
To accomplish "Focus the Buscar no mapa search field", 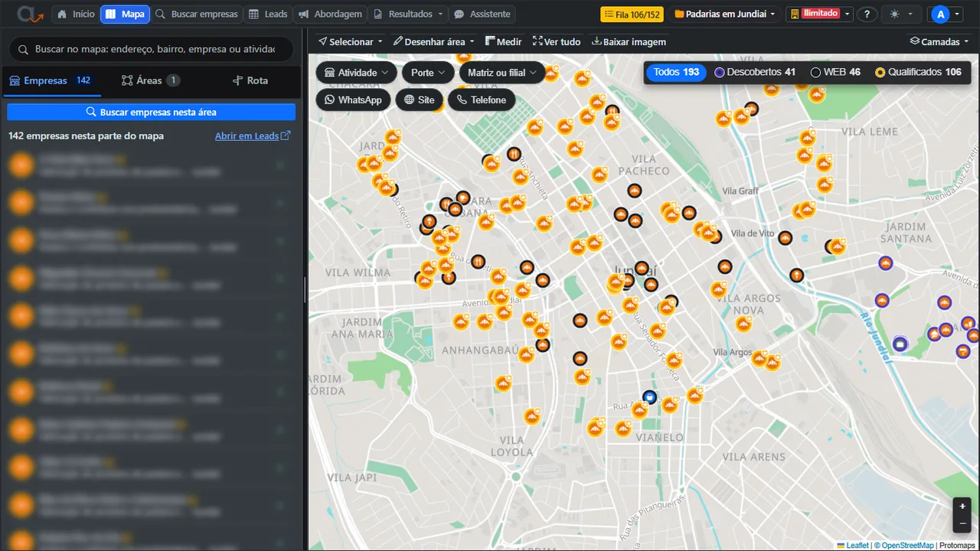I will pyautogui.click(x=152, y=49).
